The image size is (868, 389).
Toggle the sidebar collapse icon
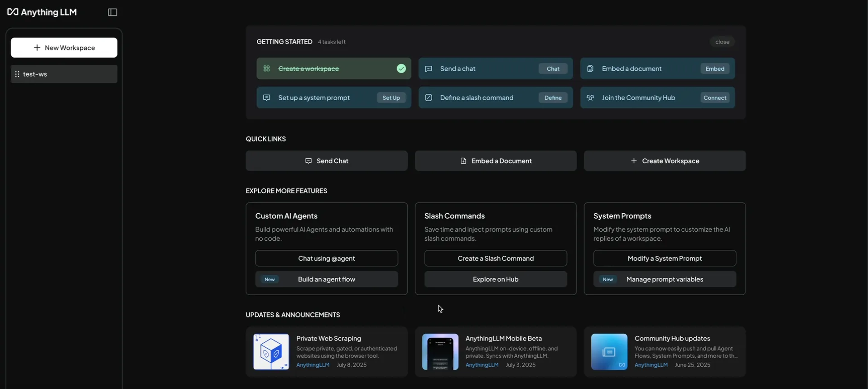click(113, 12)
